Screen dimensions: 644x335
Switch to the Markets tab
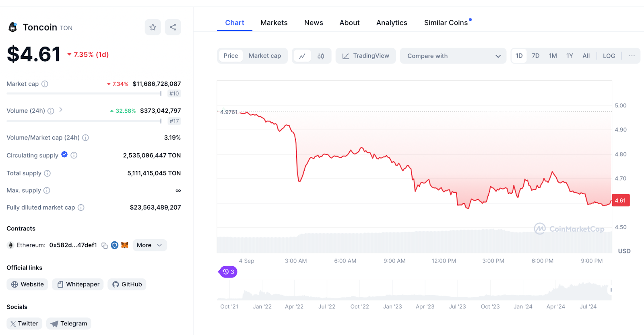click(274, 23)
